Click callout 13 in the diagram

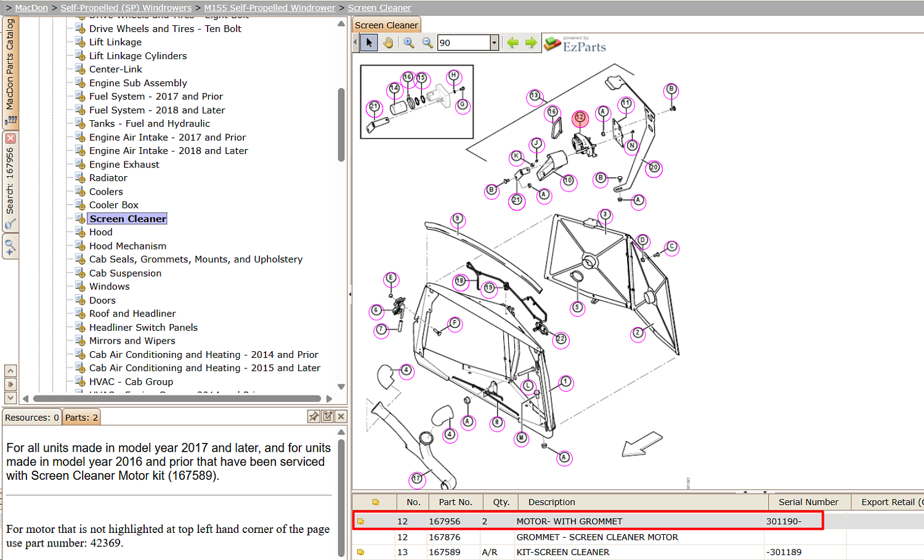(x=535, y=96)
